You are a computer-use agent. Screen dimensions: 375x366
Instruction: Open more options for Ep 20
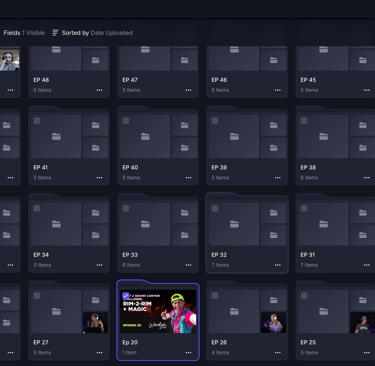(188, 352)
